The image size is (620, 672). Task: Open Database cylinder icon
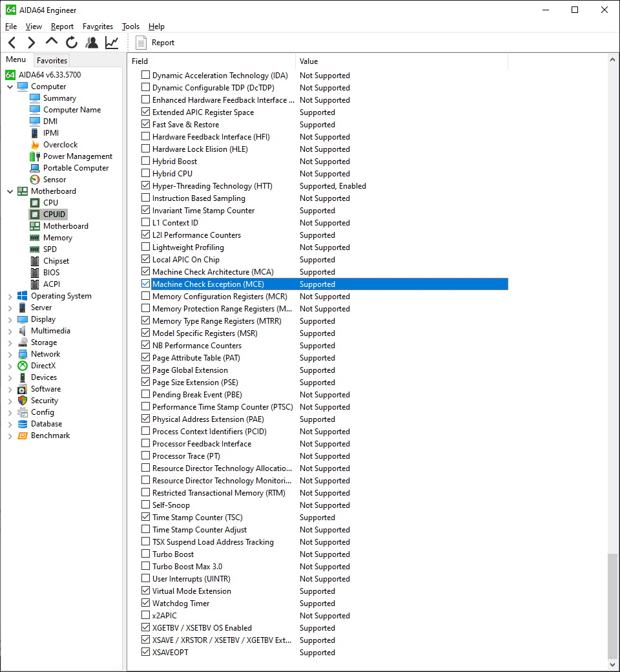pyautogui.click(x=22, y=424)
